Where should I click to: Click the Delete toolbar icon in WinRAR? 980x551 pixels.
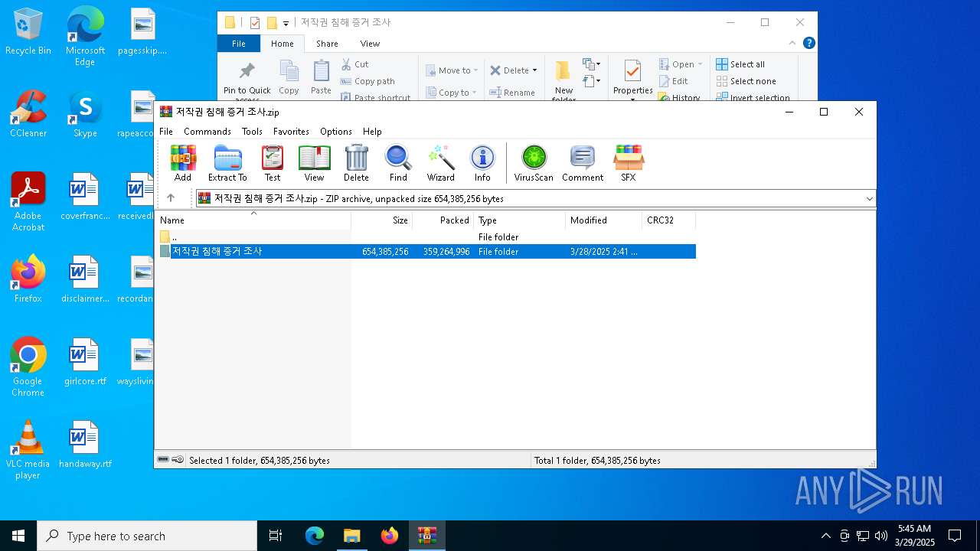click(x=356, y=163)
